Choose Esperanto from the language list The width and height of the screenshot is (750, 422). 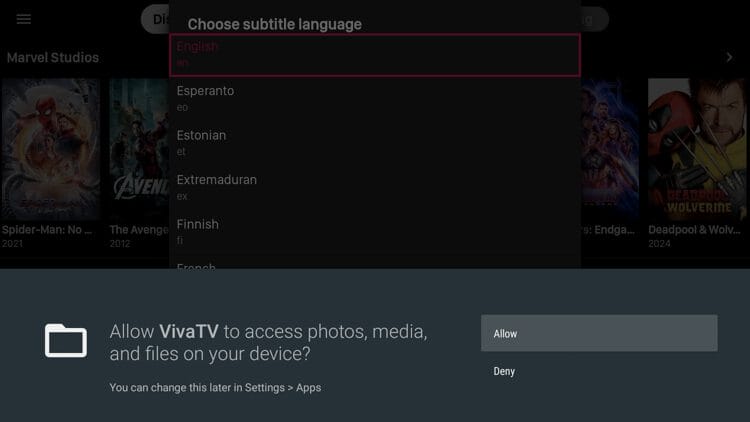[x=374, y=98]
